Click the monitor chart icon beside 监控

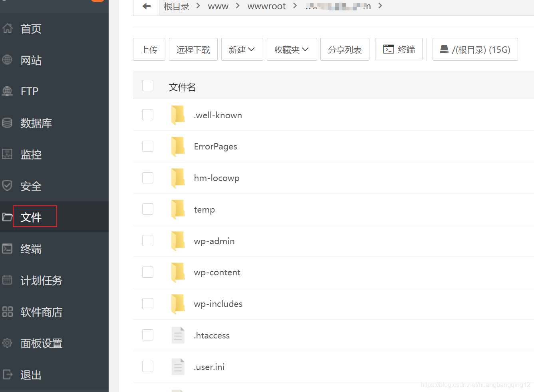coord(7,154)
